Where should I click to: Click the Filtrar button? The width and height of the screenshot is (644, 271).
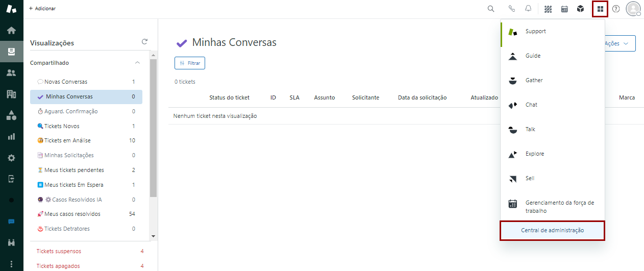point(190,63)
